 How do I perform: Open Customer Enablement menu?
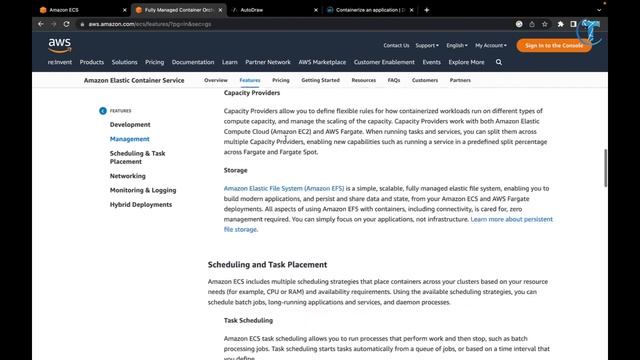384,62
